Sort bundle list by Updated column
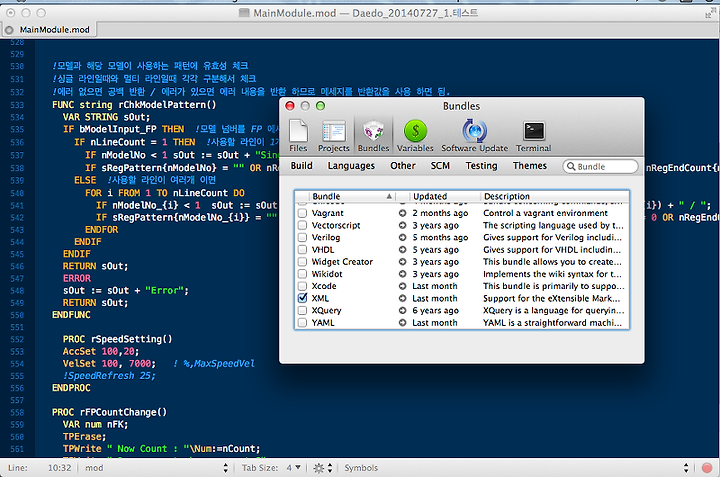 pyautogui.click(x=444, y=196)
